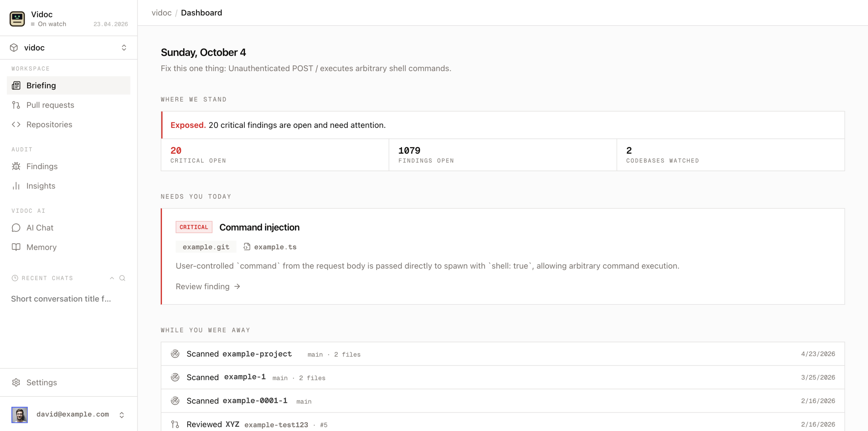The image size is (868, 431).
Task: Follow the Review finding link
Action: click(208, 287)
